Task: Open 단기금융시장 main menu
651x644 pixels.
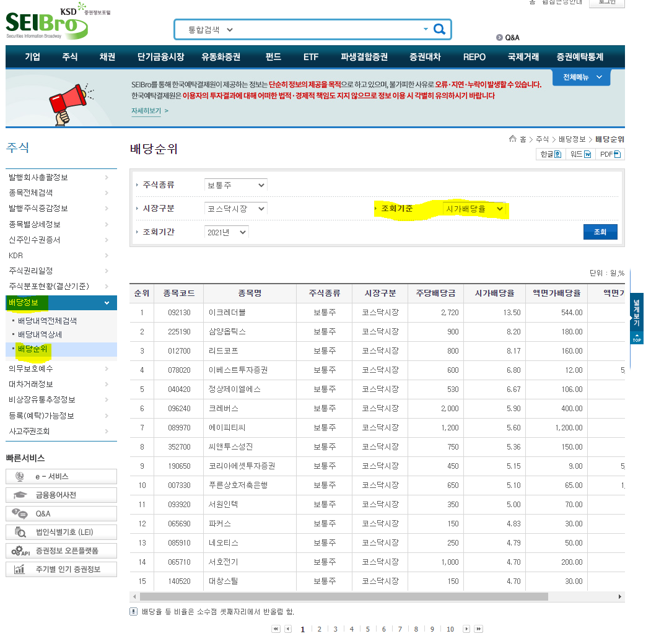Action: [x=160, y=57]
